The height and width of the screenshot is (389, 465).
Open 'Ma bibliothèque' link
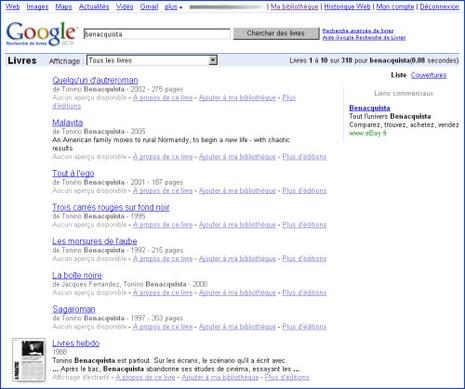pos(294,6)
